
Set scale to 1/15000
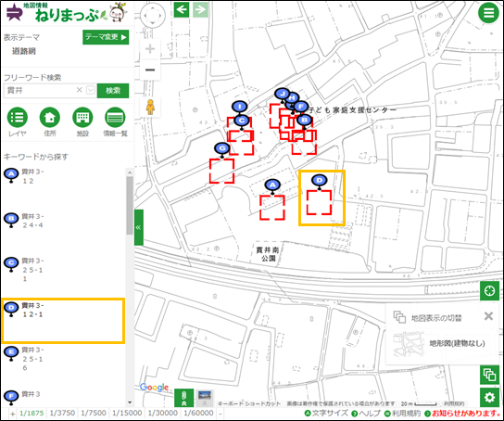(x=127, y=413)
